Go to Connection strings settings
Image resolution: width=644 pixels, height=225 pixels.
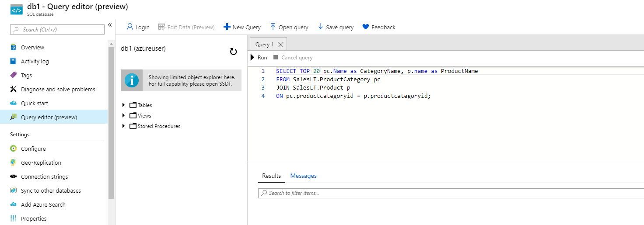[44, 177]
